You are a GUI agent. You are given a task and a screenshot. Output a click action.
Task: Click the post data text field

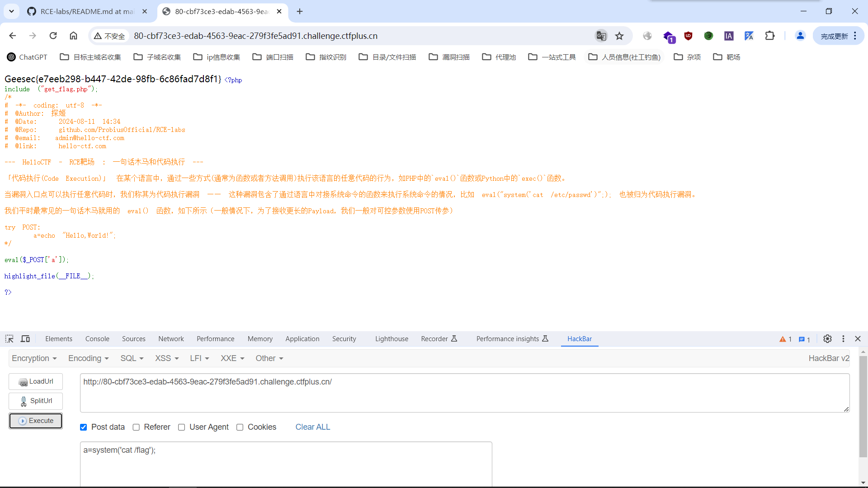pyautogui.click(x=286, y=463)
